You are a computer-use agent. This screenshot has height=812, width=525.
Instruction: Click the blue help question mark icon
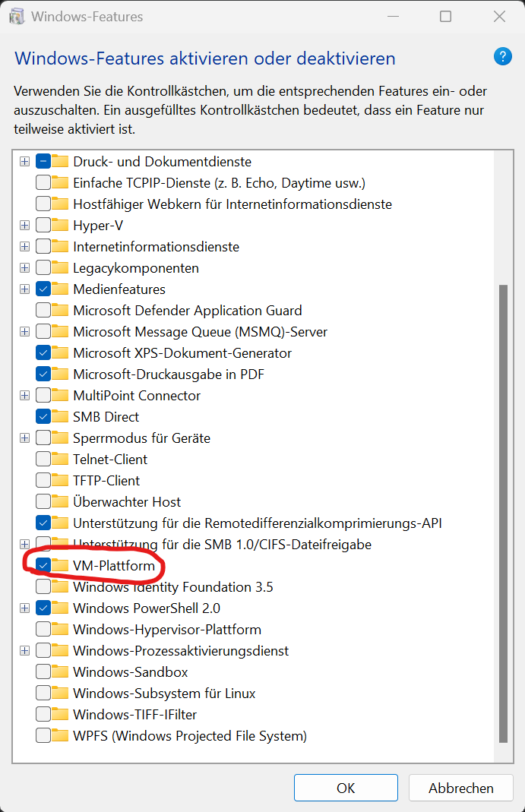(503, 56)
